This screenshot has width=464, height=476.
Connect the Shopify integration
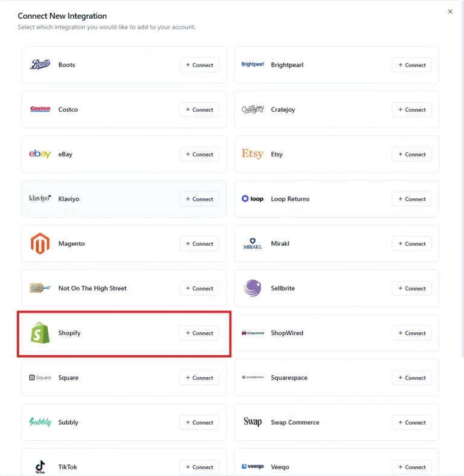click(x=199, y=333)
